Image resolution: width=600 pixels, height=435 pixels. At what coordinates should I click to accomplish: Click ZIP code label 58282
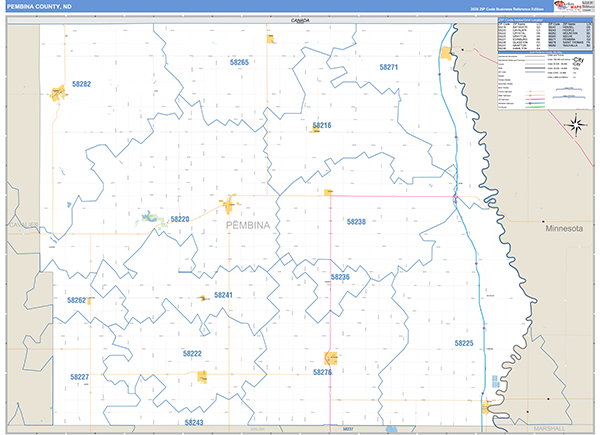(82, 84)
